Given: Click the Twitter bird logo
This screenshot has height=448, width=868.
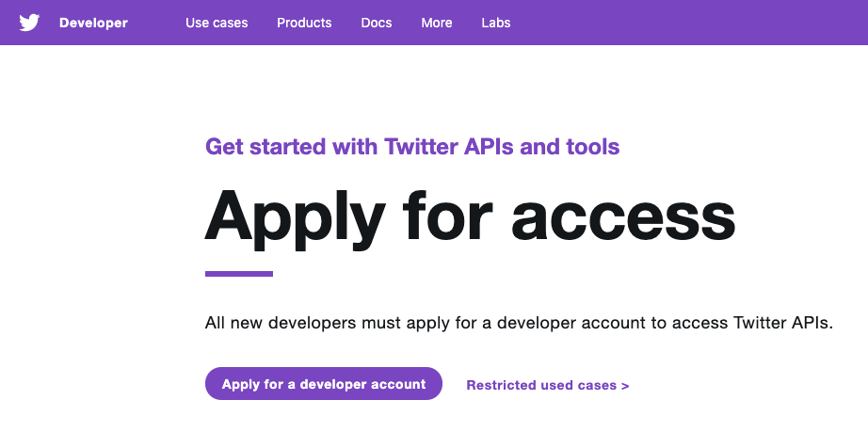Looking at the screenshot, I should coord(29,23).
